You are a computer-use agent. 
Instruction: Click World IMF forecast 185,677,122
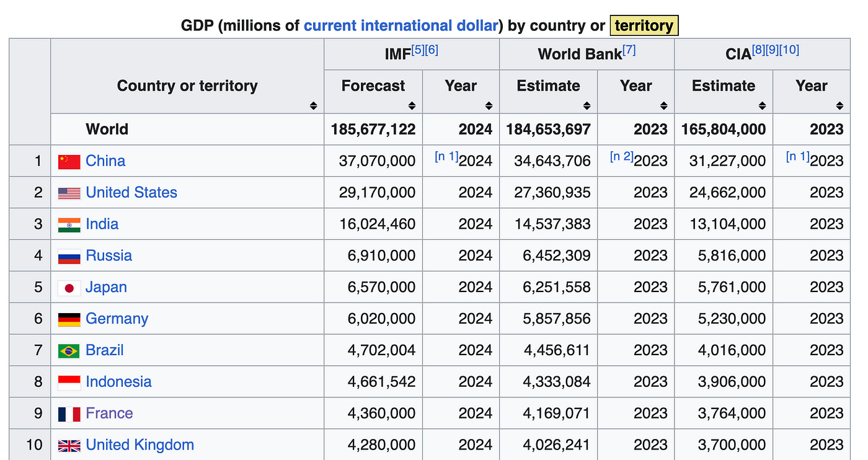(373, 130)
